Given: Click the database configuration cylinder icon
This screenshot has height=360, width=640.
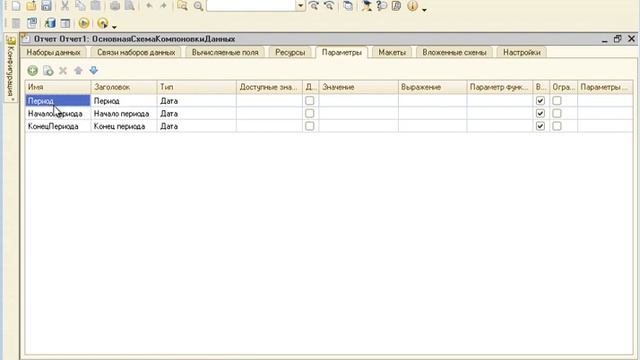Looking at the screenshot, I should [x=50, y=23].
